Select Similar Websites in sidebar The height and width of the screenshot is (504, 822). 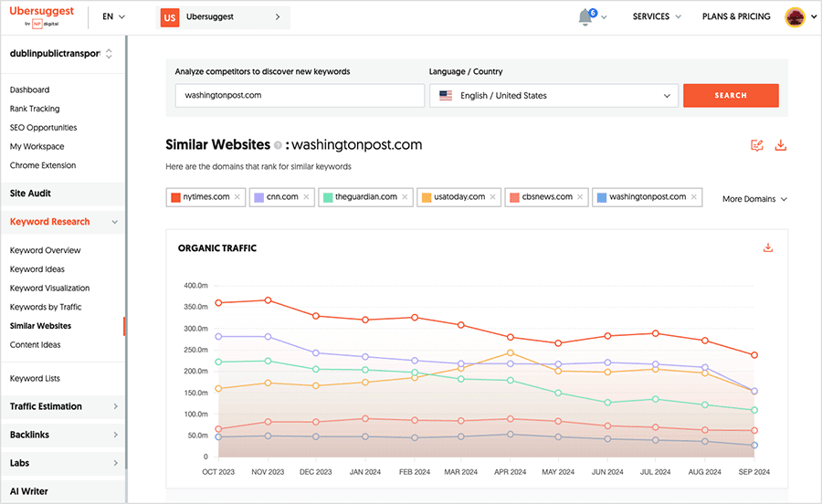40,326
